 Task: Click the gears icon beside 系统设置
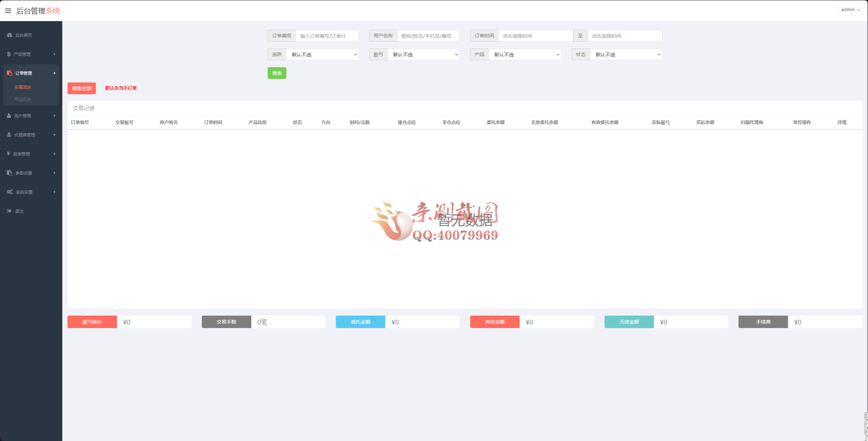coord(10,192)
